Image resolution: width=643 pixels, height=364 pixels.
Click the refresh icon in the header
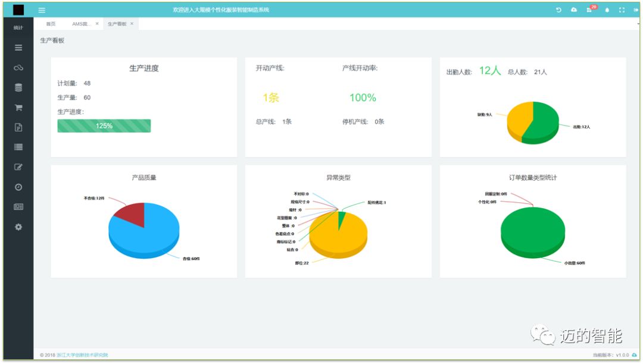coord(558,10)
